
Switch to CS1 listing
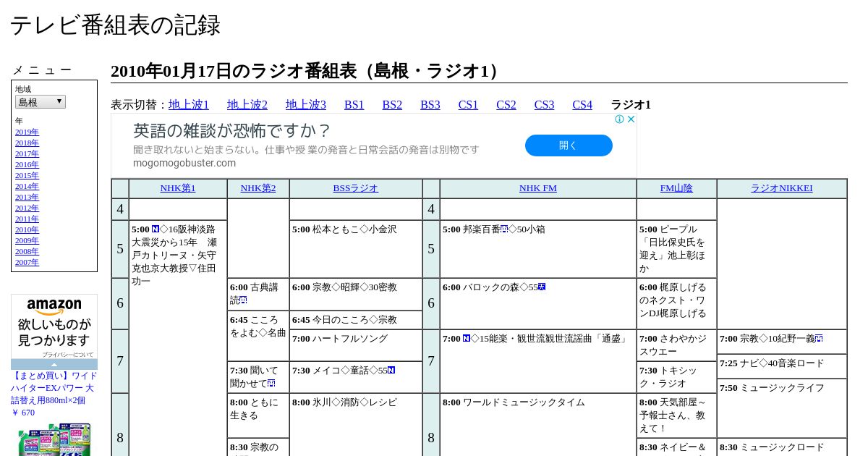(x=468, y=105)
